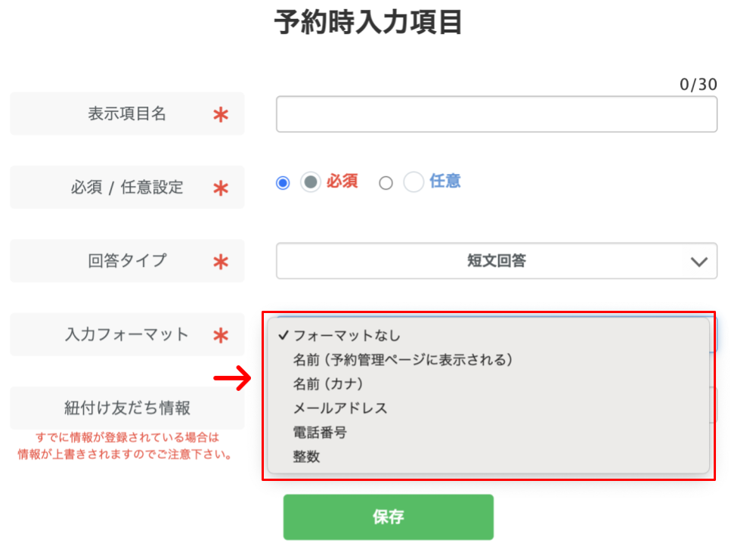Open the 回答タイプ 短文回答 dropdown
This screenshot has height=549, width=756.
[496, 261]
